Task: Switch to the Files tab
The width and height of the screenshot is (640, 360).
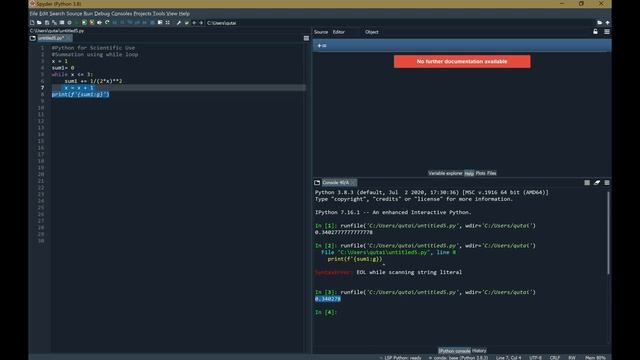Action: pyautogui.click(x=491, y=173)
